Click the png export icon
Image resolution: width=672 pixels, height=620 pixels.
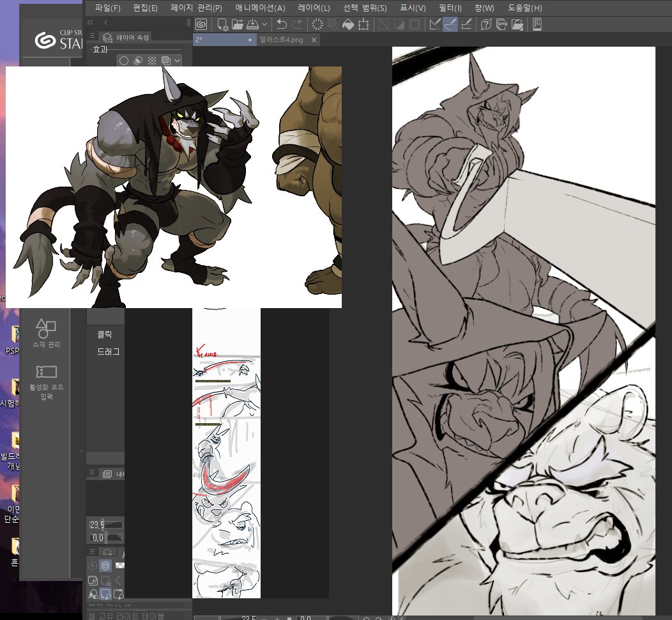point(501,24)
